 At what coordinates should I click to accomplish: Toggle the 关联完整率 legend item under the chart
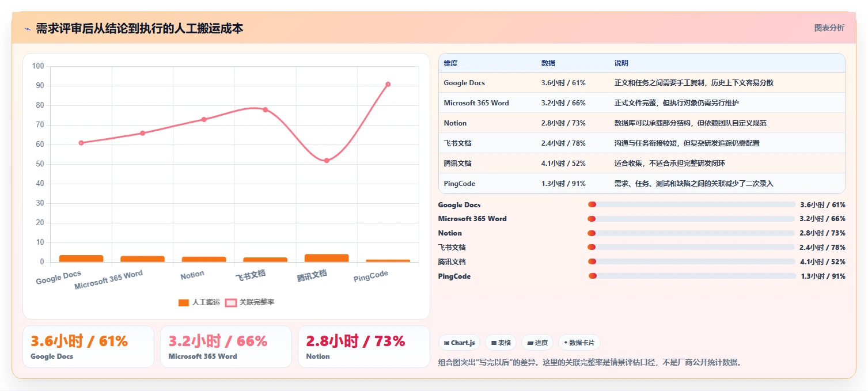point(249,302)
